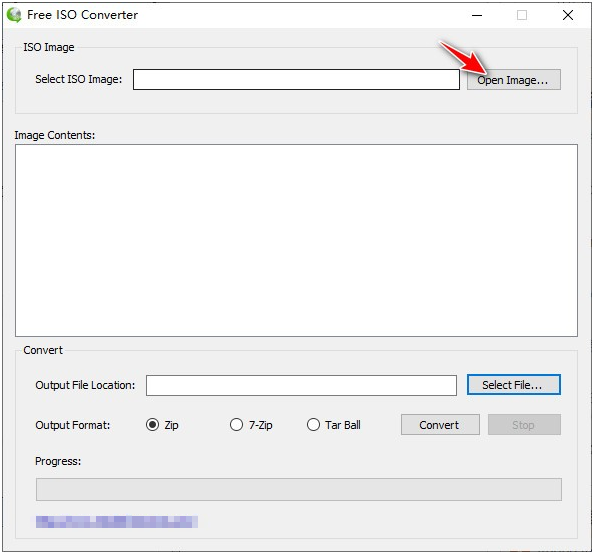Click the "Convert" group heading
Screen dimensions: 594x554
click(43, 350)
